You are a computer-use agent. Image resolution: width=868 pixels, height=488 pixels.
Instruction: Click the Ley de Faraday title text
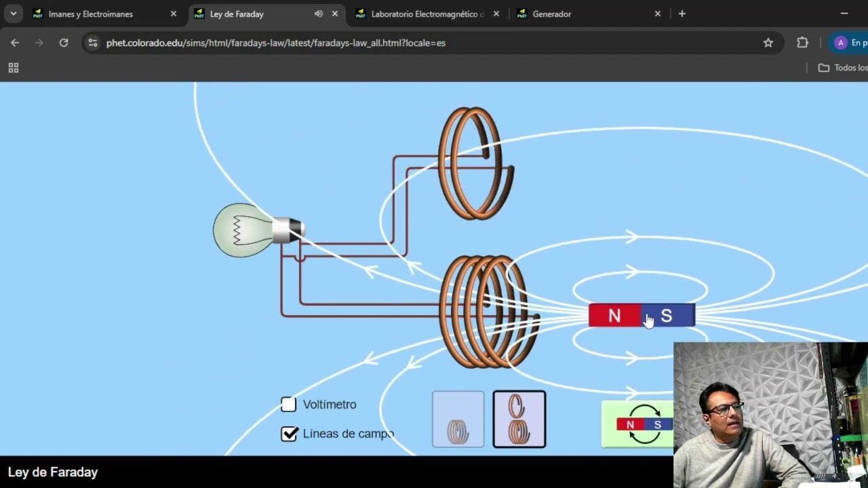(x=53, y=472)
